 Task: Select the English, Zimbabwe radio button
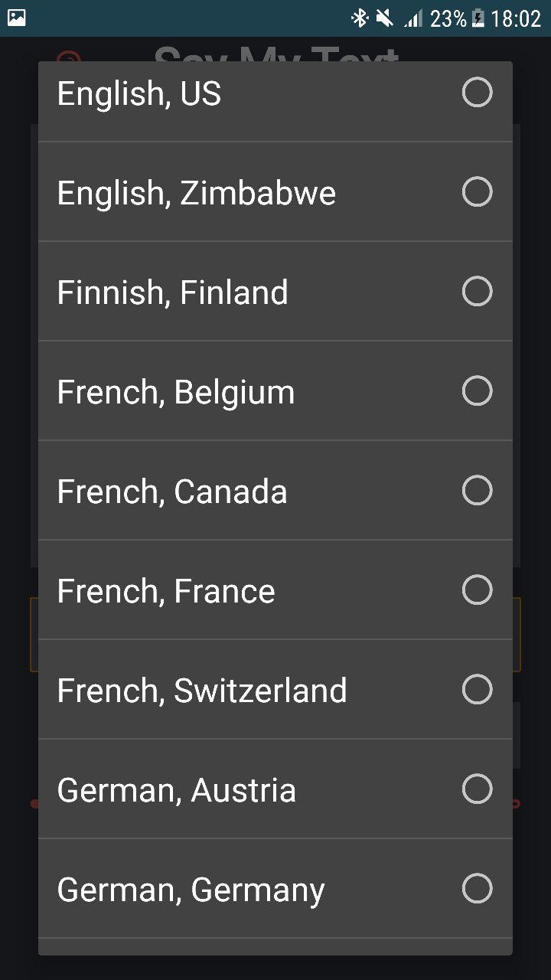477,192
